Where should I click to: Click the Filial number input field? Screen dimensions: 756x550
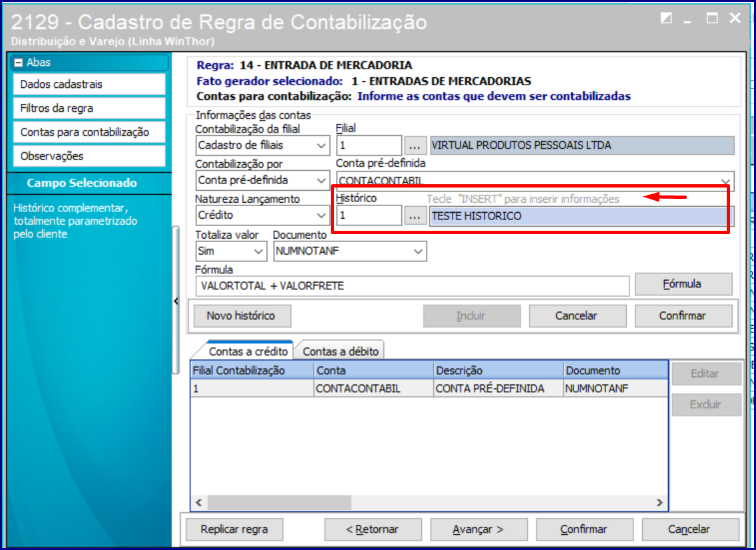pos(369,146)
